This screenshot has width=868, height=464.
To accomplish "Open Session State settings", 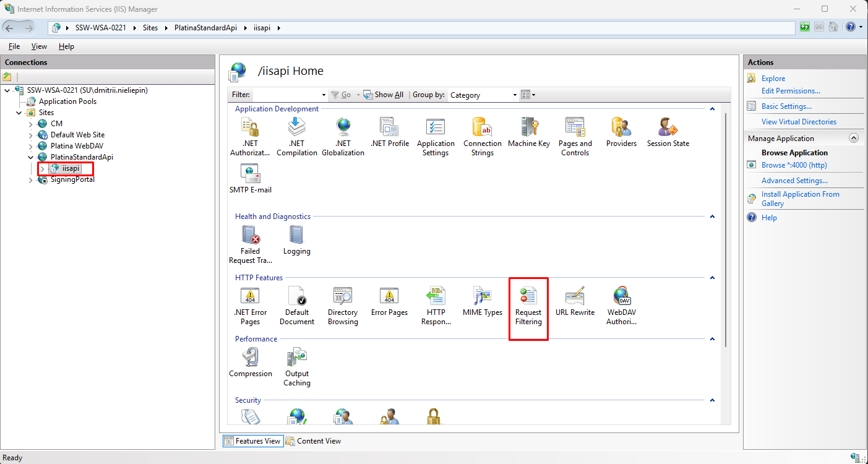I will pos(668,133).
